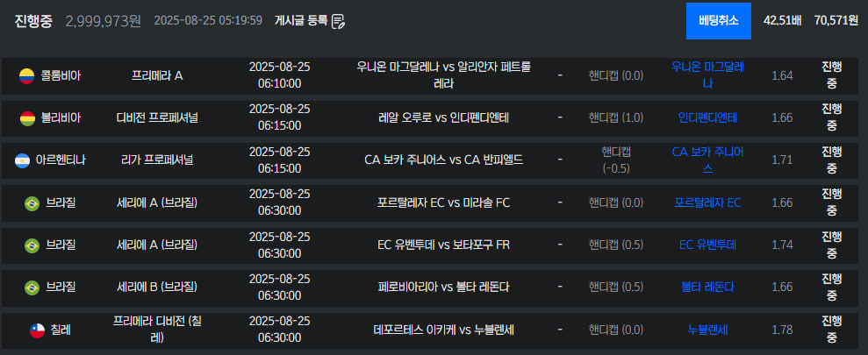868x355 pixels.
Task: Click Brazil flag in 페로비아리아 row
Action: (x=32, y=288)
